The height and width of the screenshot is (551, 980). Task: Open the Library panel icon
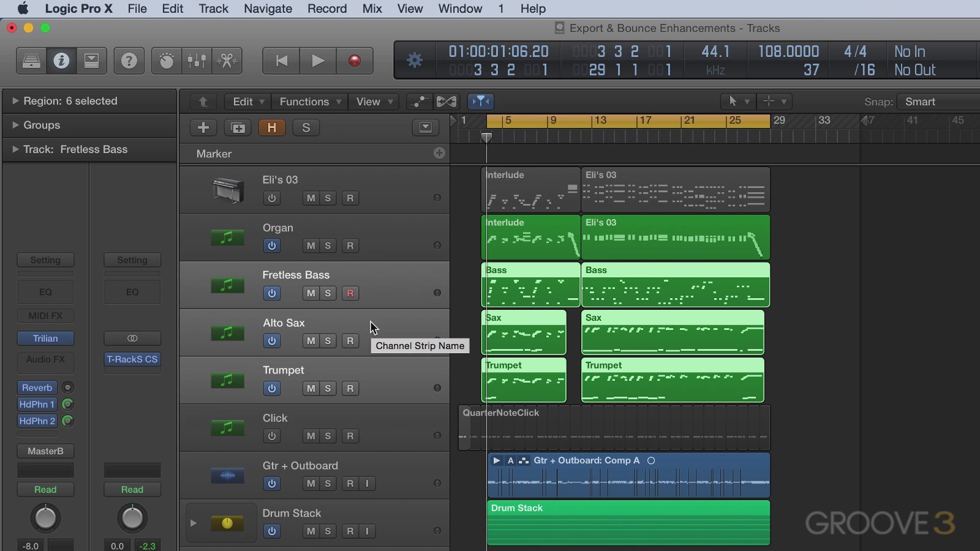[31, 61]
